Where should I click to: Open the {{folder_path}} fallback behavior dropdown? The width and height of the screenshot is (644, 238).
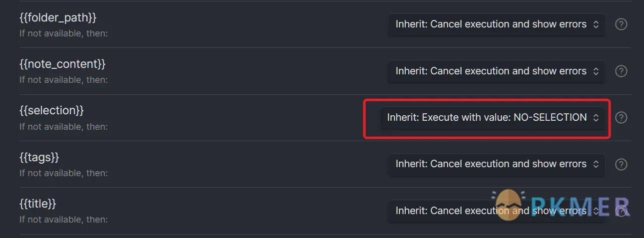coord(496,24)
